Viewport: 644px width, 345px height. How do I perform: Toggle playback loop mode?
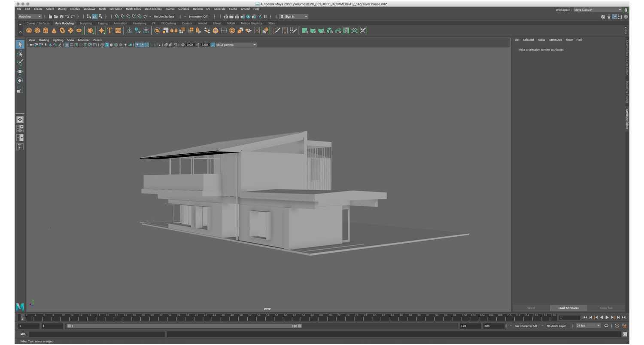(x=606, y=326)
